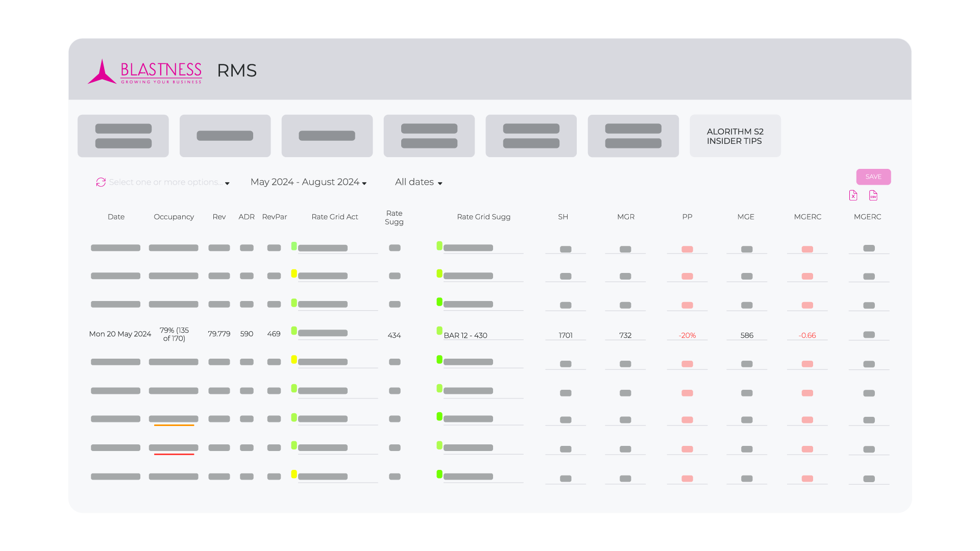
Task: Click the Rate Grid Sugg column header
Action: coord(483,217)
